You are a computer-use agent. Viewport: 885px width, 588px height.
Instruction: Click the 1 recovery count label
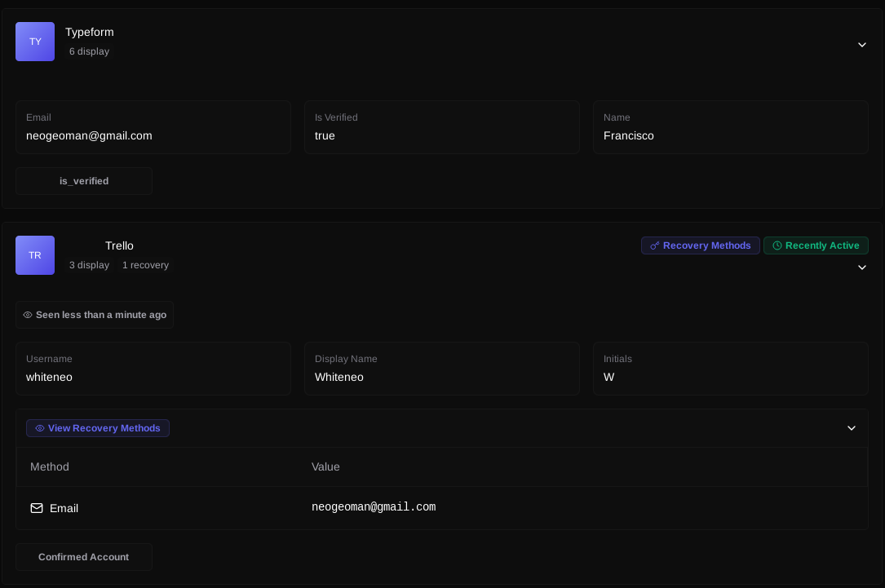click(145, 265)
